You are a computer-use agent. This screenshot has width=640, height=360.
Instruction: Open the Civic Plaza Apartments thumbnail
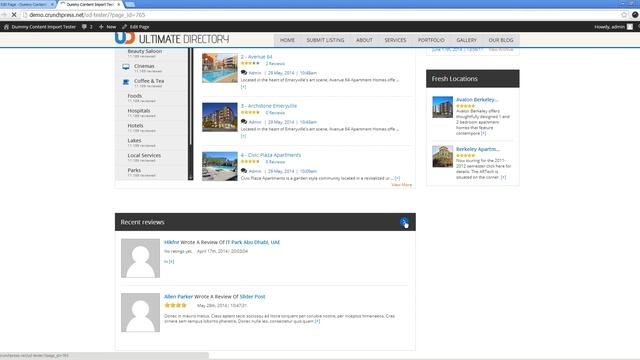click(220, 166)
